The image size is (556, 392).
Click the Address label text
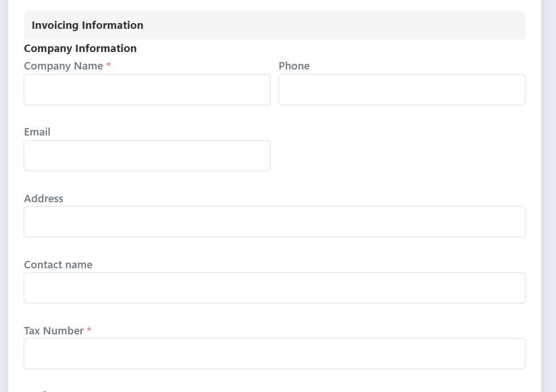coord(44,198)
